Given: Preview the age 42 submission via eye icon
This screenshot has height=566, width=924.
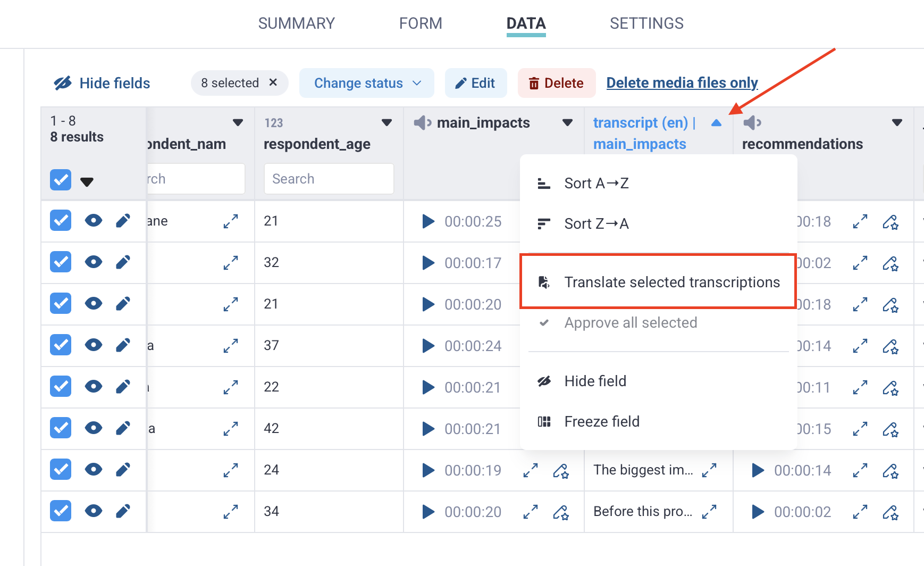Looking at the screenshot, I should tap(94, 428).
